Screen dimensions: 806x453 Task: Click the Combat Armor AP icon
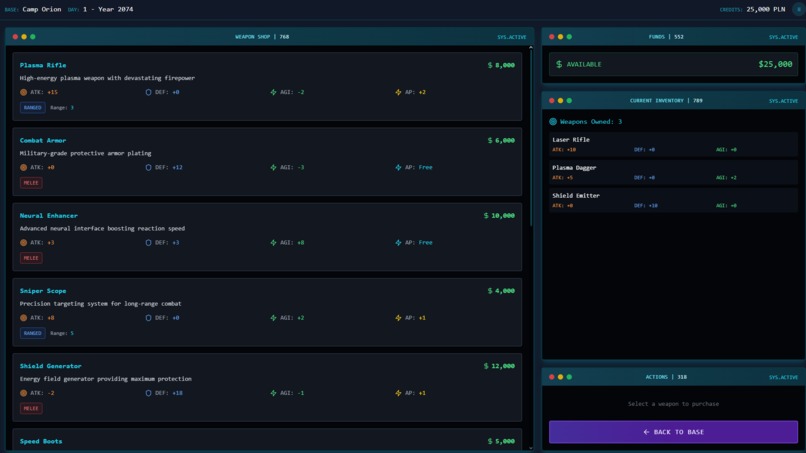398,168
